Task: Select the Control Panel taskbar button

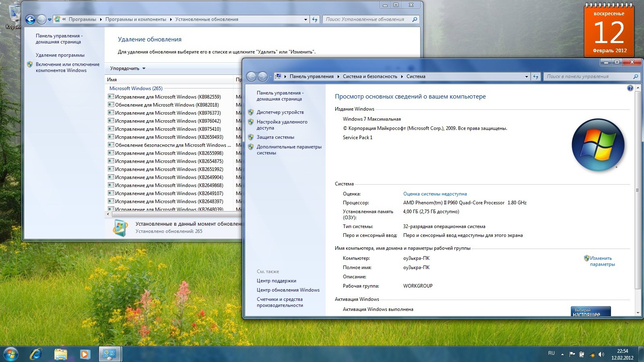Action: pos(109,354)
